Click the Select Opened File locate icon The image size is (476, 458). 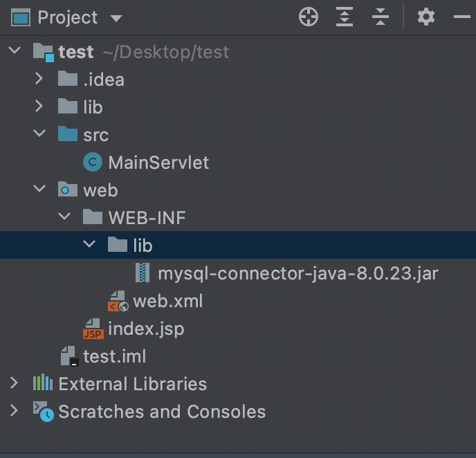pyautogui.click(x=309, y=17)
